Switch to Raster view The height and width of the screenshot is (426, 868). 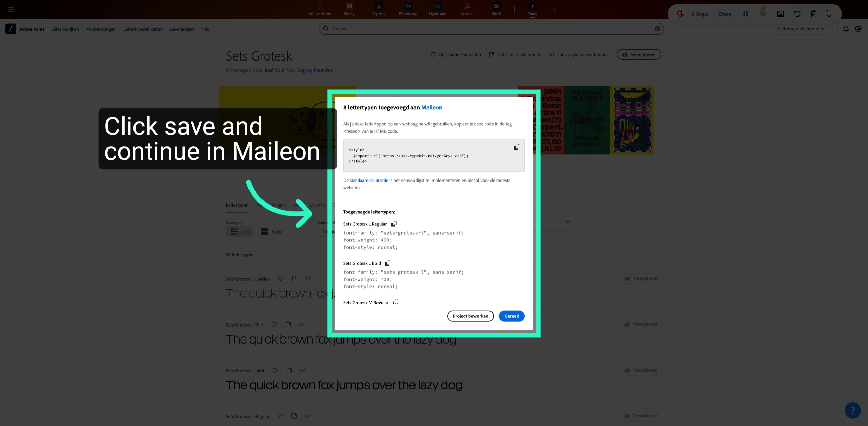(272, 231)
